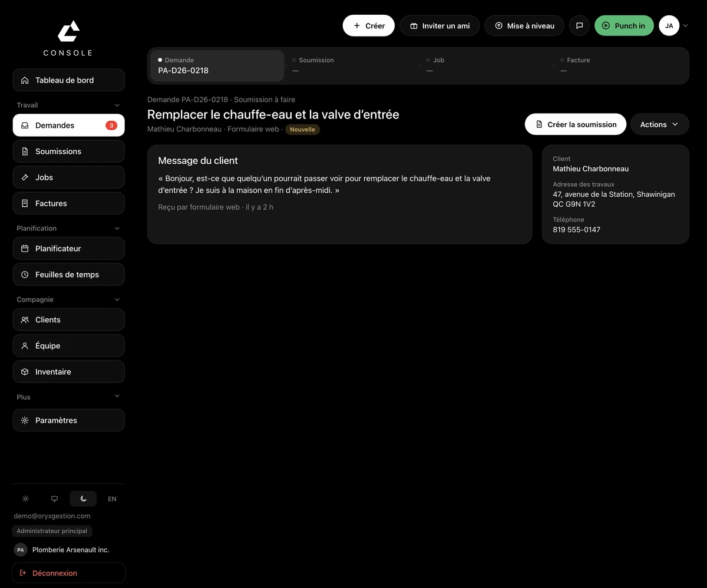The width and height of the screenshot is (707, 588).
Task: Click the demo@oryxgestion.com email
Action: coord(52,516)
